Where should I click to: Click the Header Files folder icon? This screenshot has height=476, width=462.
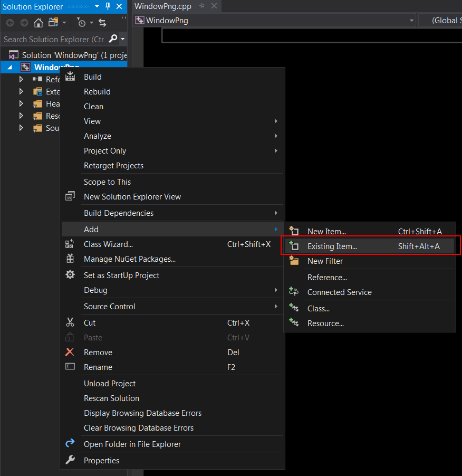click(x=37, y=104)
